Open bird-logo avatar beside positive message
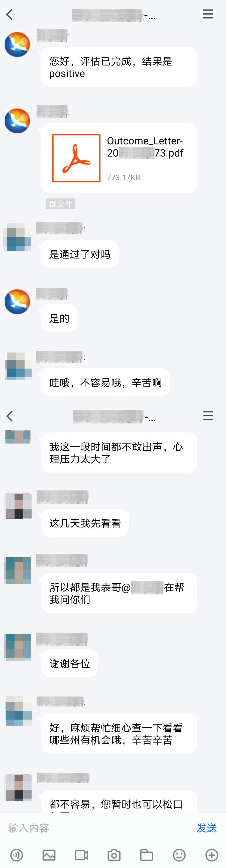 click(x=18, y=44)
